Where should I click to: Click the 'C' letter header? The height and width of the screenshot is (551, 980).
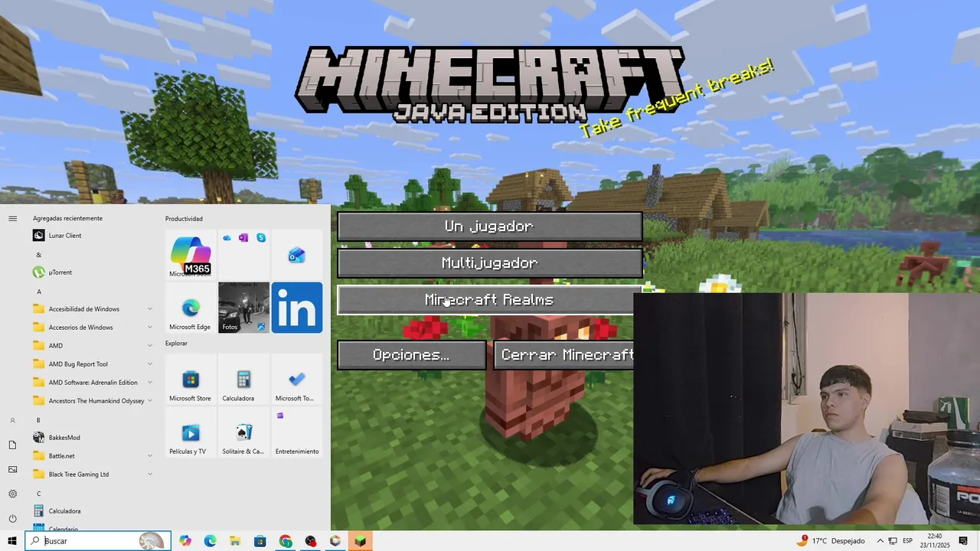(x=38, y=494)
